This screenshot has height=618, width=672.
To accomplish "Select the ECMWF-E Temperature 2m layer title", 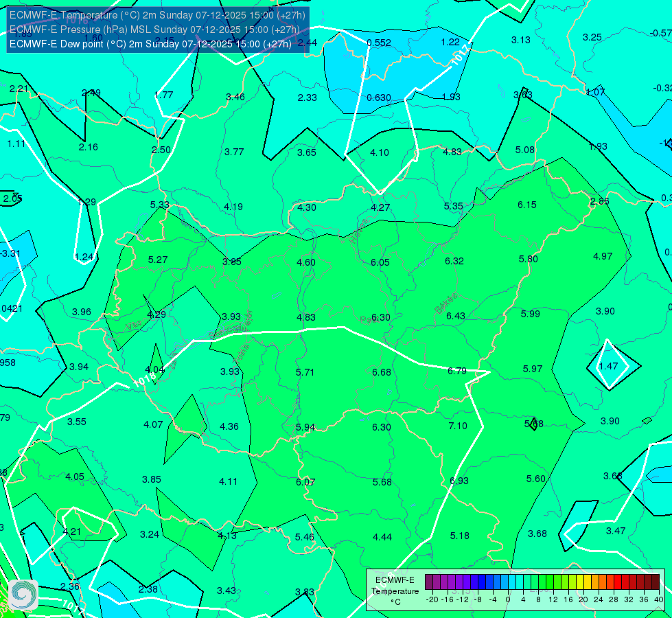I will pyautogui.click(x=157, y=15).
